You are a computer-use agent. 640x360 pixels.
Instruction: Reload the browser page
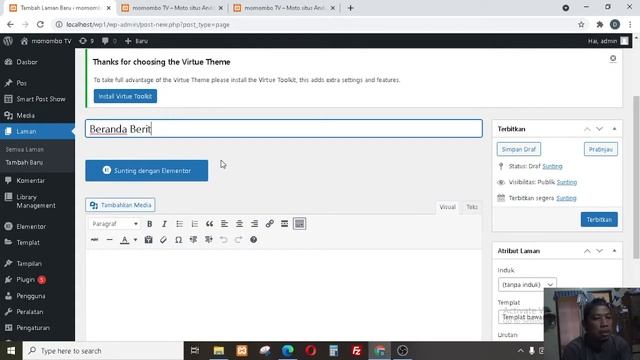tap(40, 24)
